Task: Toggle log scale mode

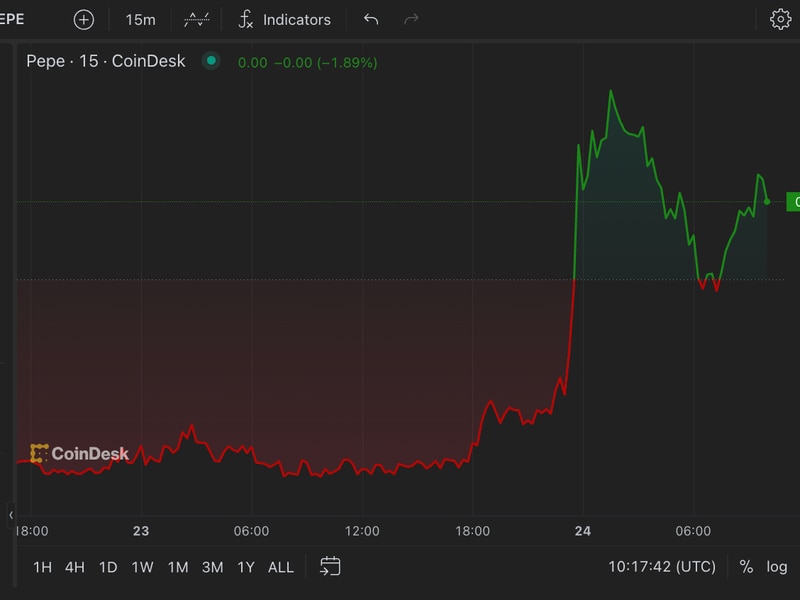Action: [x=777, y=567]
